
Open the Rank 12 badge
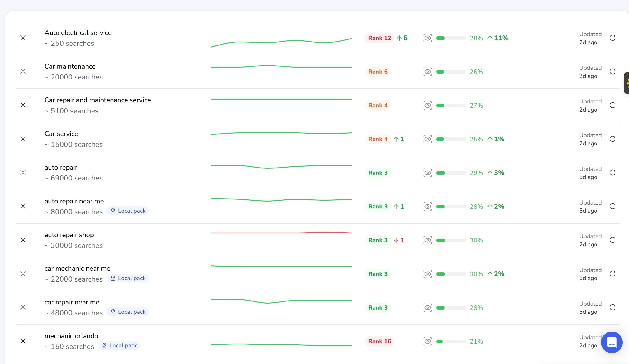pos(379,38)
